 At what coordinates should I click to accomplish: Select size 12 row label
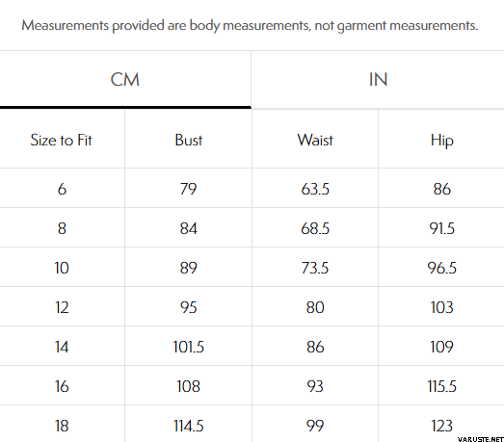(x=62, y=307)
